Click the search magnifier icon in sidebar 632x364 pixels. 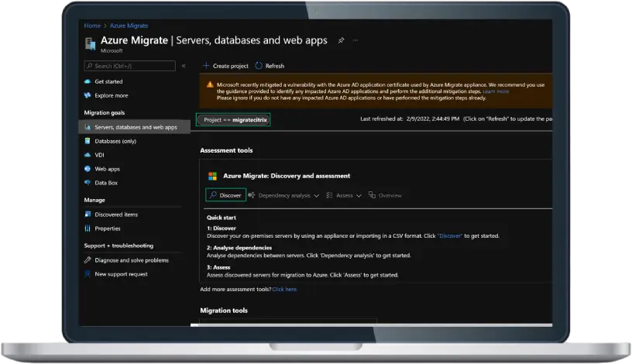(x=90, y=66)
